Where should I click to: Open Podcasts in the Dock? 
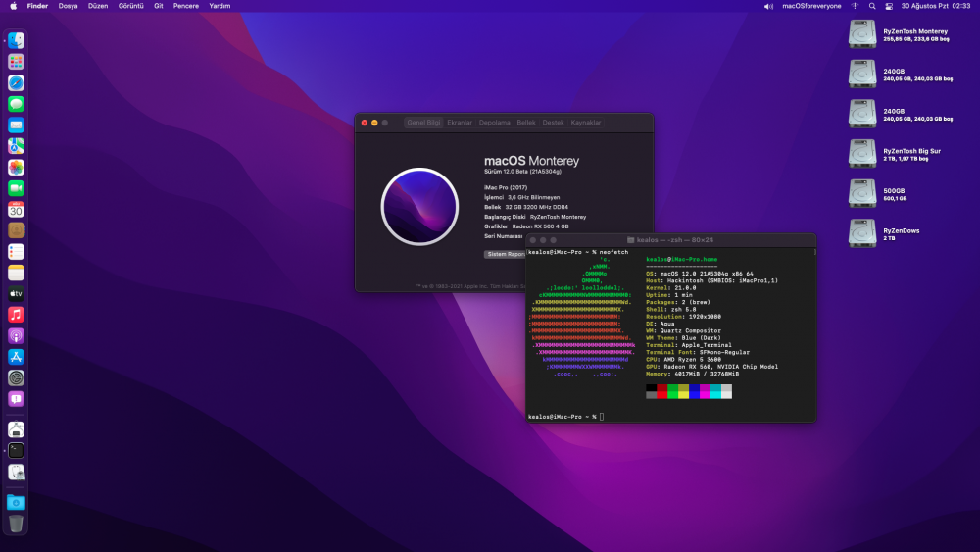pos(17,336)
